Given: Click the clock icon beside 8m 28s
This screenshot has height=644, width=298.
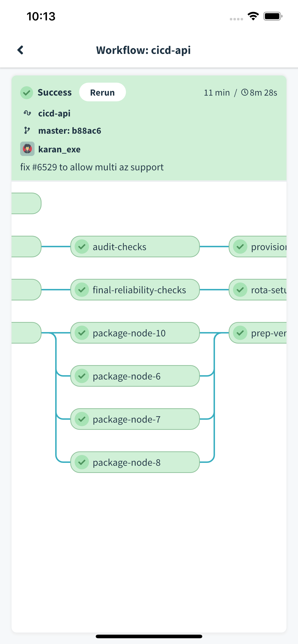Looking at the screenshot, I should [245, 92].
